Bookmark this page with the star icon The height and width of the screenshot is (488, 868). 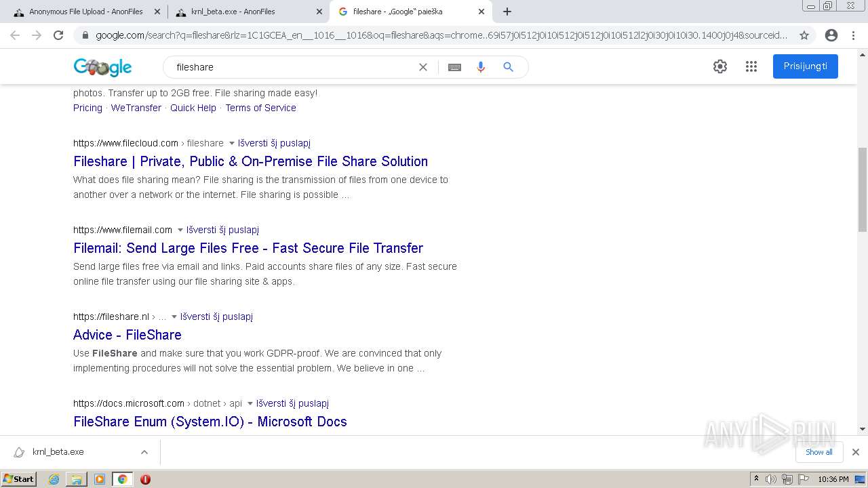pyautogui.click(x=804, y=35)
